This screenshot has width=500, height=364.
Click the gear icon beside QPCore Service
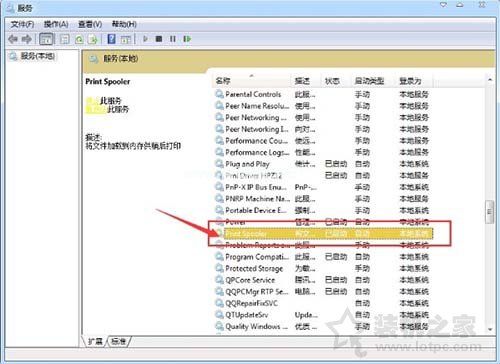219,280
